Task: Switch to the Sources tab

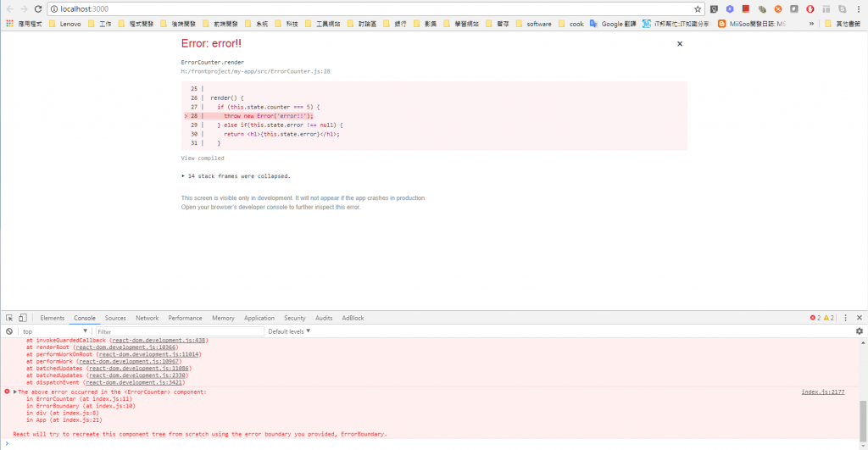Action: tap(115, 319)
